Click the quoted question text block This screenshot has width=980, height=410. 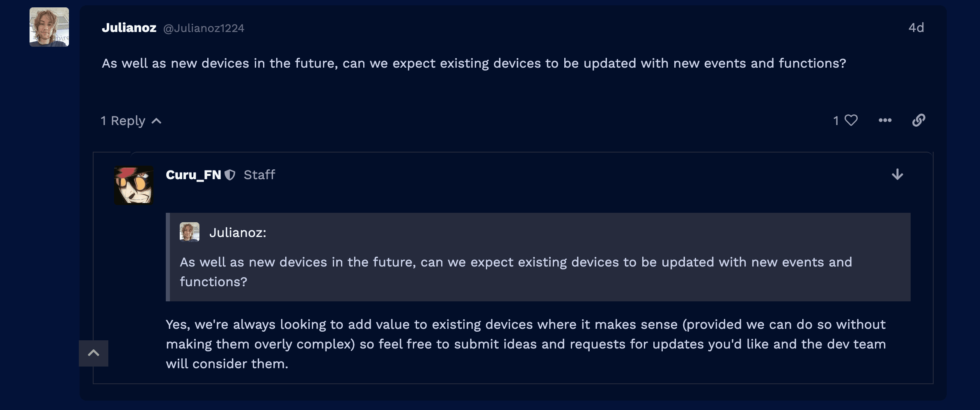click(516, 272)
